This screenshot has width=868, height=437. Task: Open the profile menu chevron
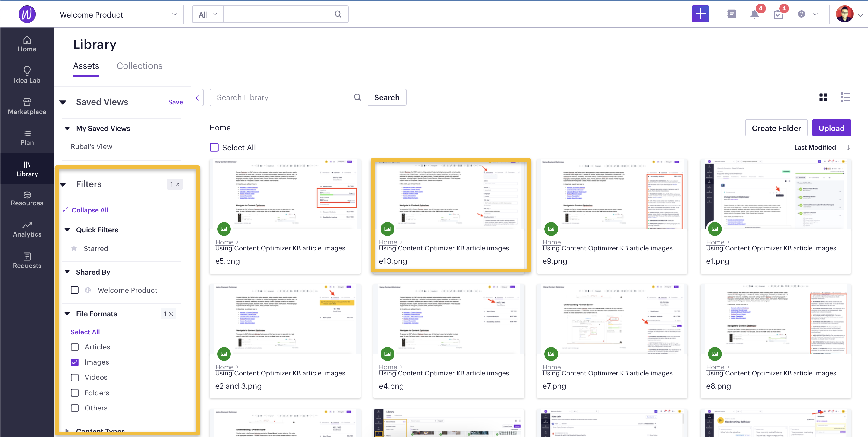[x=860, y=15]
